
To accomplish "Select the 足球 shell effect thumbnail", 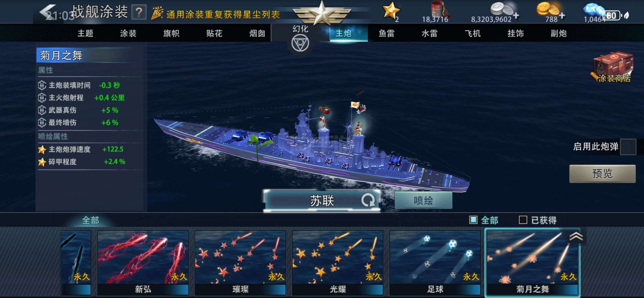I will pos(435,262).
